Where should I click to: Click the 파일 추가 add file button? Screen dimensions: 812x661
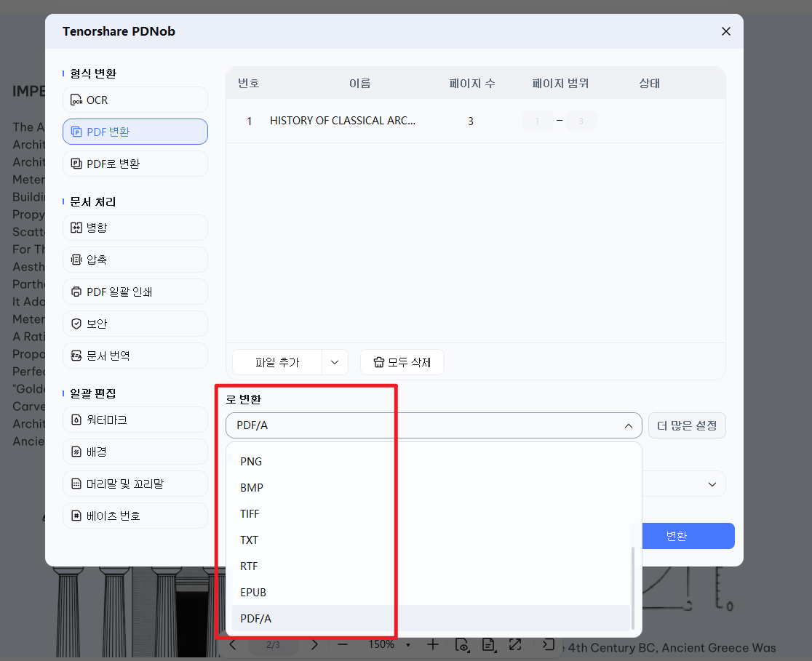pyautogui.click(x=277, y=362)
